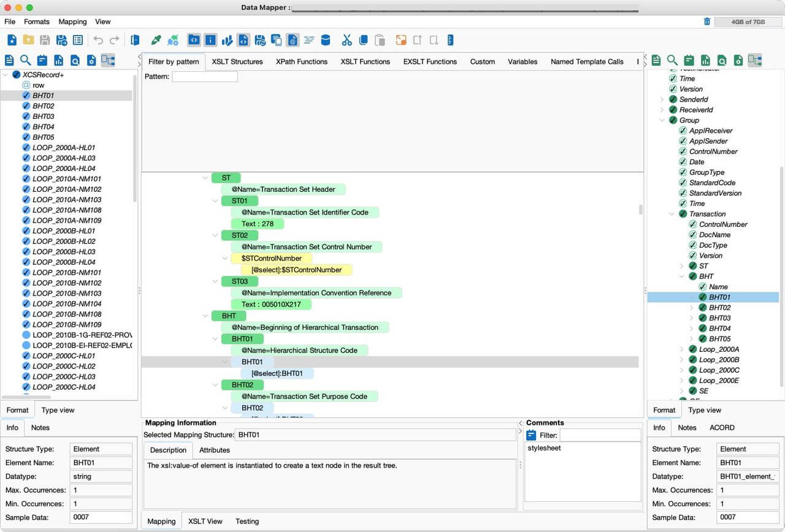Collapse the BHT mapping node chevron
785x532 pixels.
point(205,316)
